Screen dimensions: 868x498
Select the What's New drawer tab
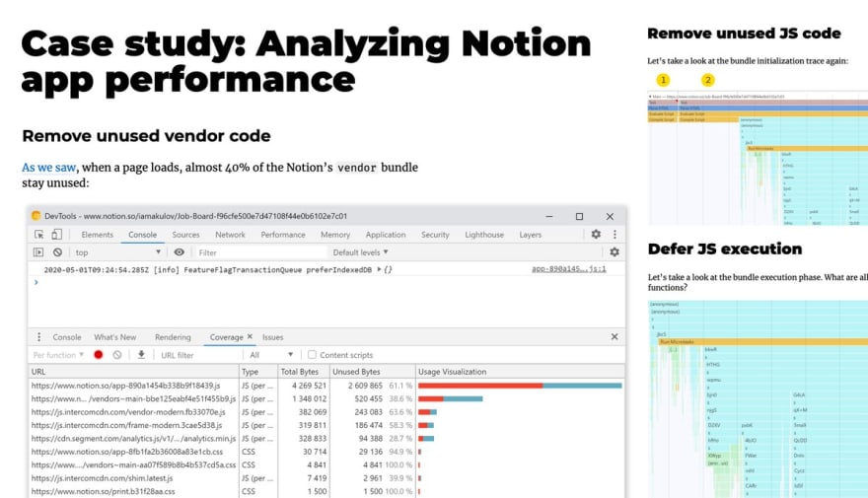click(115, 337)
